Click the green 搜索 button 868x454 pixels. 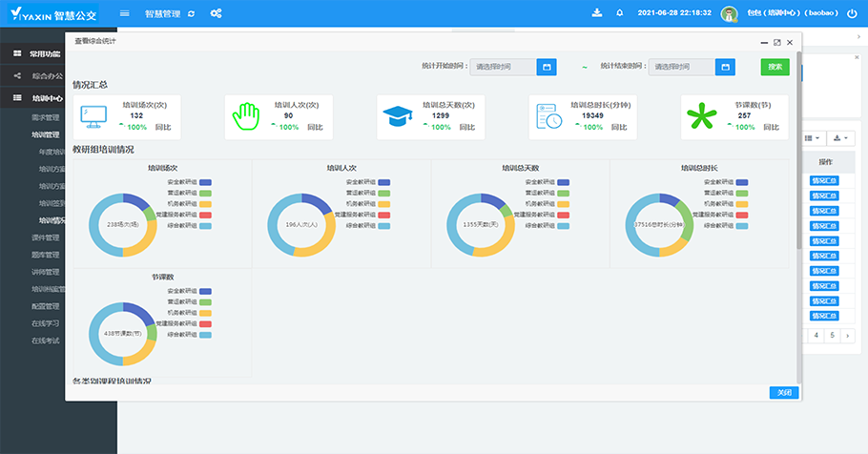[775, 67]
